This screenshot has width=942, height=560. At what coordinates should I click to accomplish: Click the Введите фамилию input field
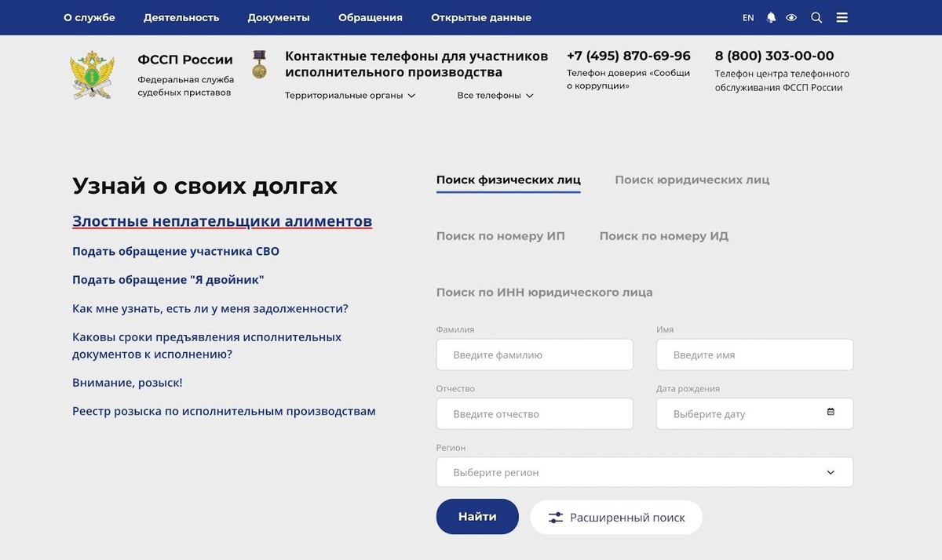[x=535, y=355]
